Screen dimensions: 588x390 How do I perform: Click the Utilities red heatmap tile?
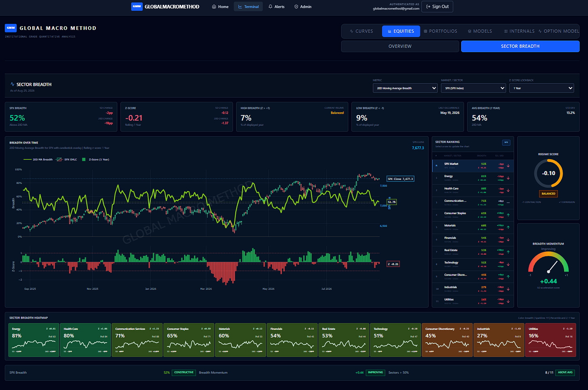(x=551, y=340)
